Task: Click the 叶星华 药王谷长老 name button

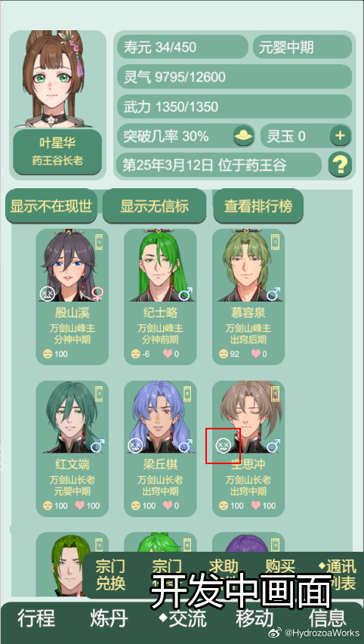Action: tap(57, 152)
